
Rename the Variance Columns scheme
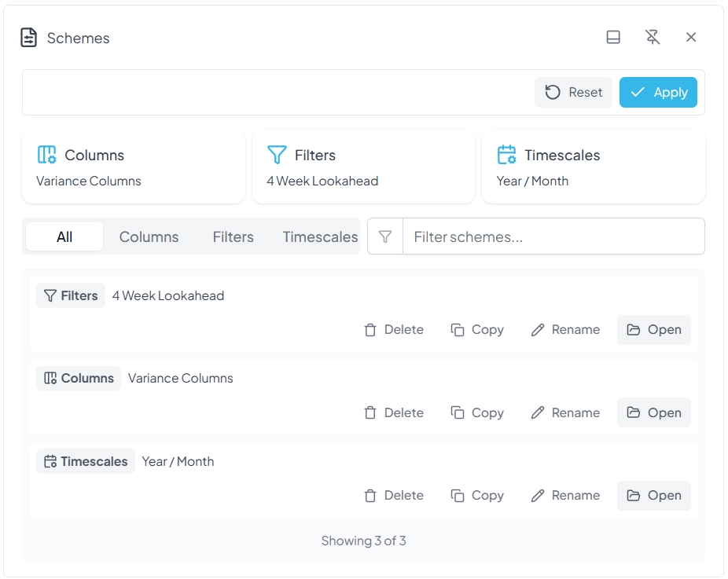pos(565,412)
